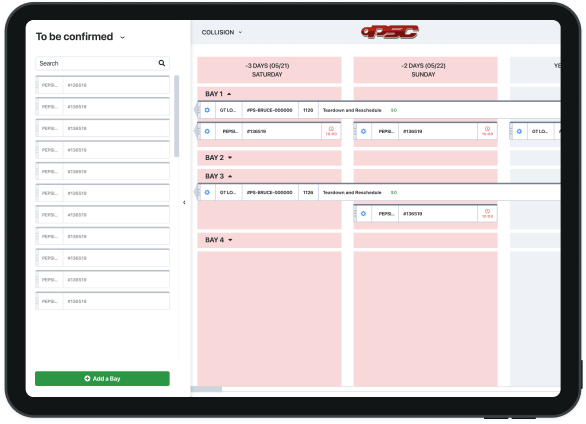Click '#136519' on BAY 3 Sunday PEPSI card
The image size is (586, 424).
click(413, 214)
